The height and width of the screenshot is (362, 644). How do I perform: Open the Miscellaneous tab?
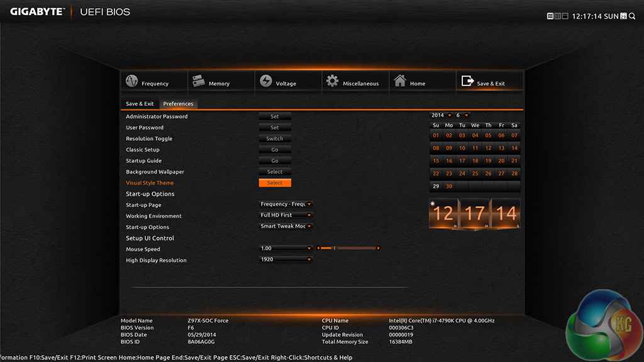pos(355,81)
